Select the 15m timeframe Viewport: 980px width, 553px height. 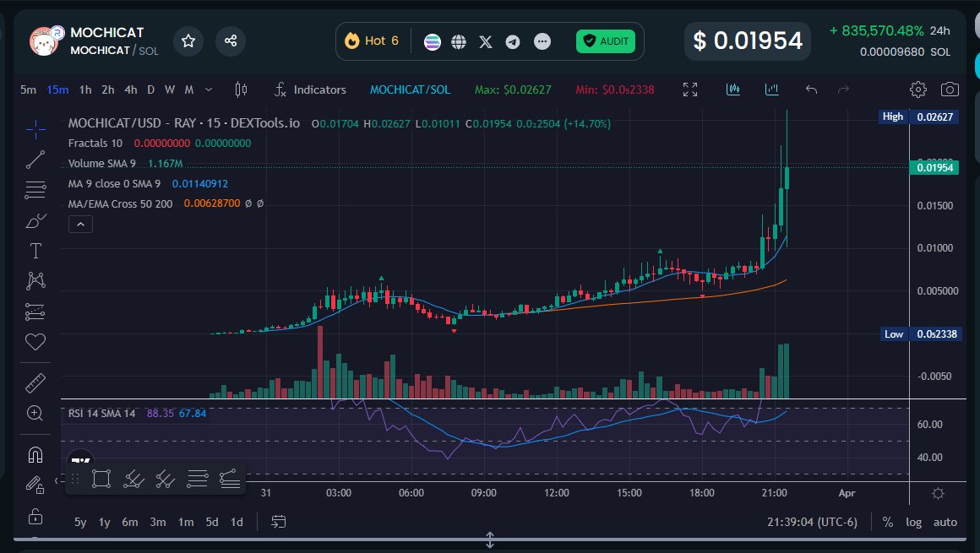[57, 90]
